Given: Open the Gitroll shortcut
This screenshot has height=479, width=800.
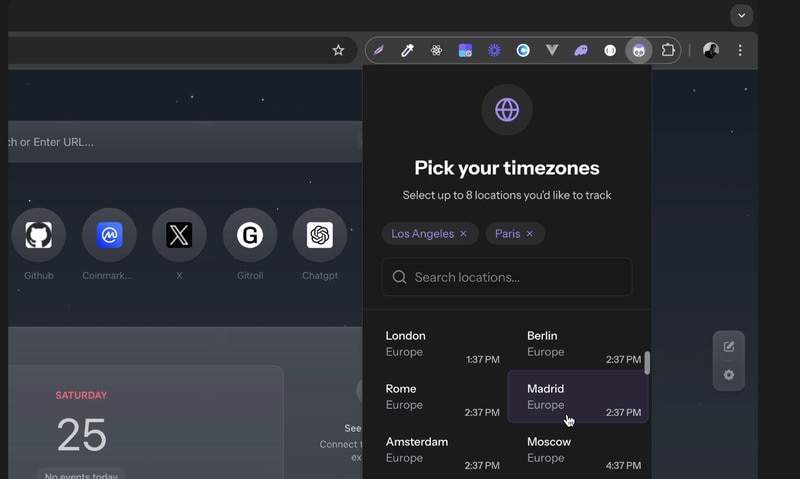Looking at the screenshot, I should (x=249, y=235).
